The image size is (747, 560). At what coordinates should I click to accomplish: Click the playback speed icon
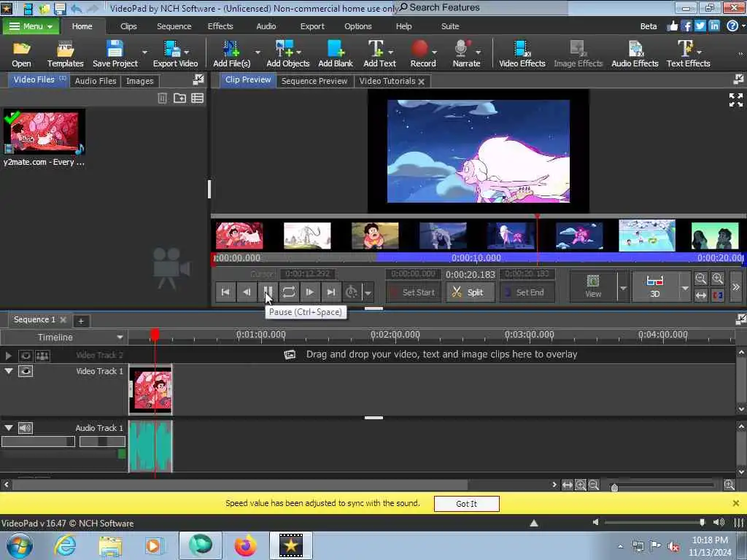352,292
